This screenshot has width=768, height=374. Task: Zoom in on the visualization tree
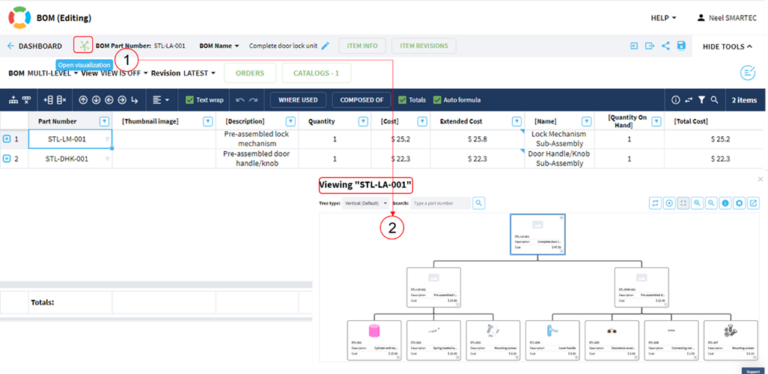(x=697, y=203)
